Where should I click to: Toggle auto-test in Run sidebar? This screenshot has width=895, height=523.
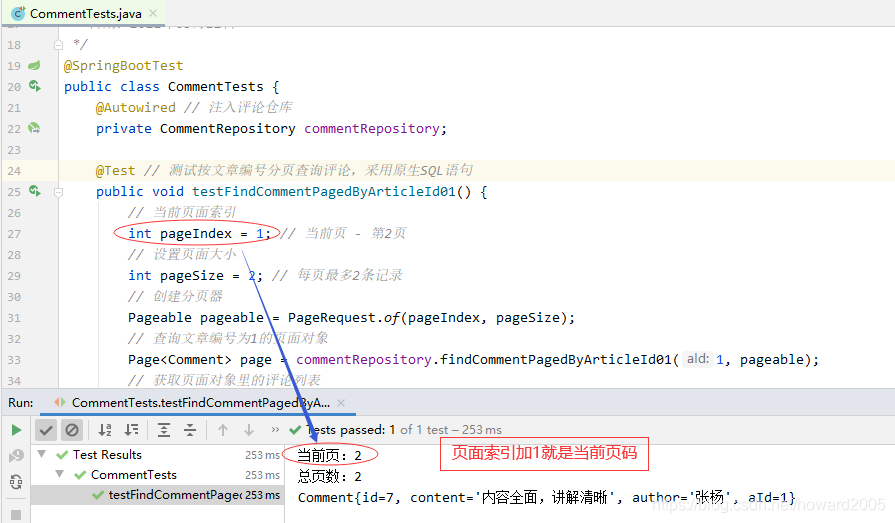(16, 482)
